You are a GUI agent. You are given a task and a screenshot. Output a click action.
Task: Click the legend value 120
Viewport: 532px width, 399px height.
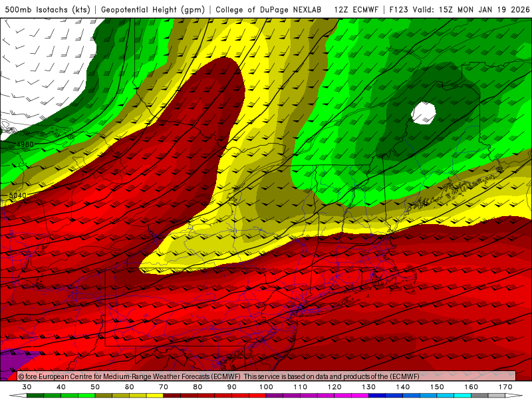(334, 387)
